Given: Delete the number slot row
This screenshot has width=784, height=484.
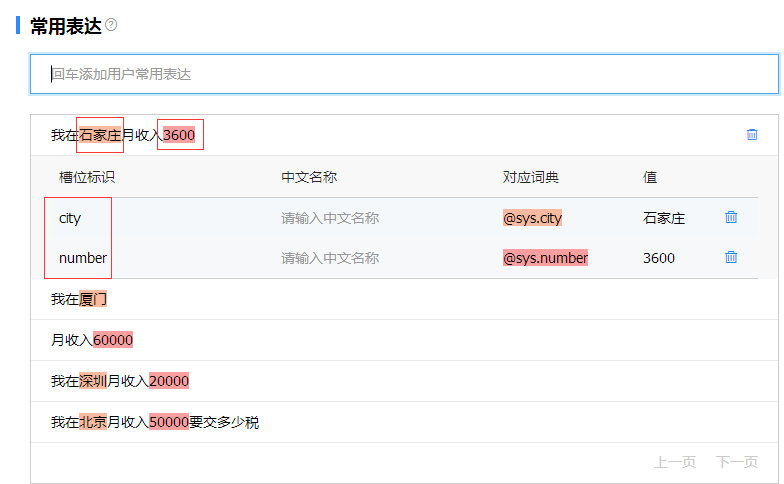Looking at the screenshot, I should point(731,257).
